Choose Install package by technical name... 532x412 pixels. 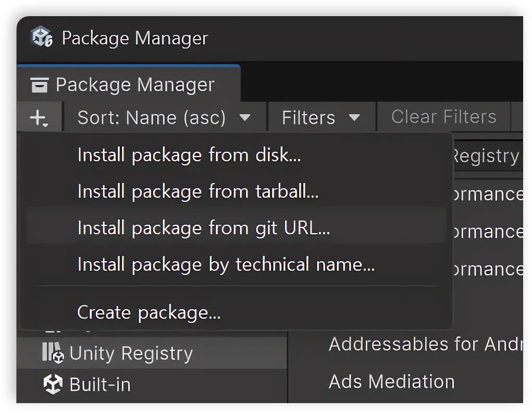coord(236,264)
